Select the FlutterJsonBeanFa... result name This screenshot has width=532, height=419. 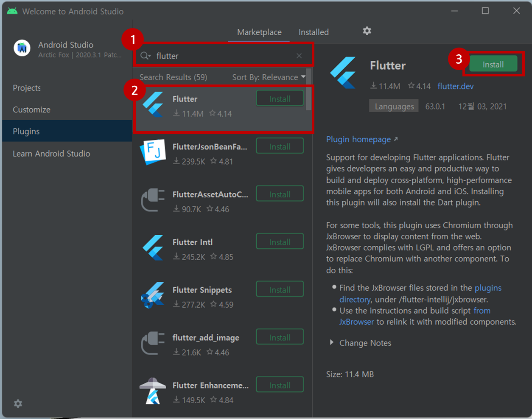[210, 146]
